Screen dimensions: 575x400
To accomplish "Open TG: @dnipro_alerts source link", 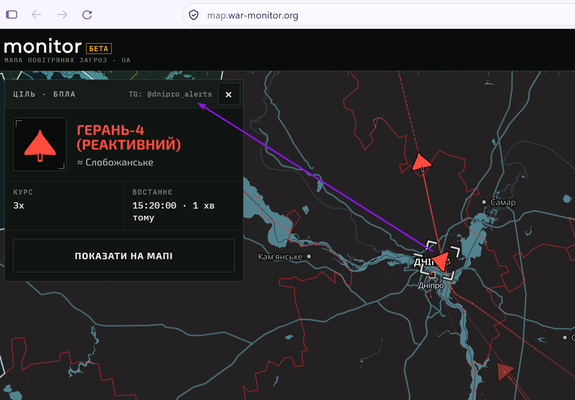I will (x=170, y=94).
